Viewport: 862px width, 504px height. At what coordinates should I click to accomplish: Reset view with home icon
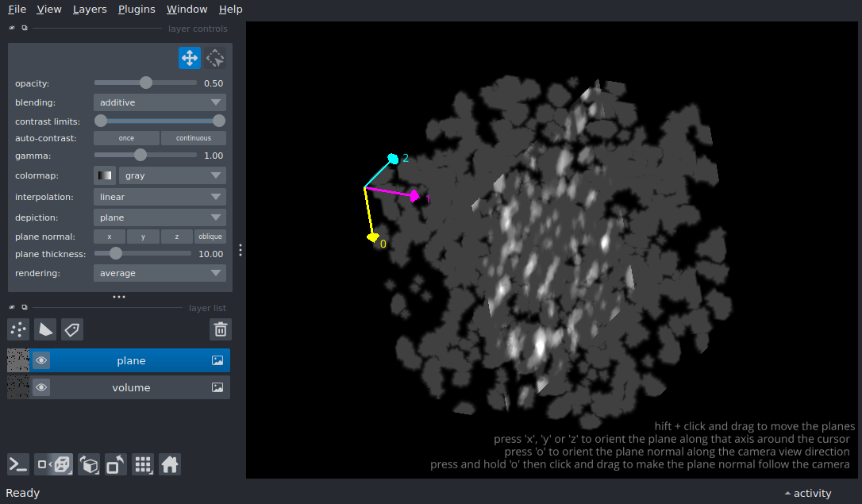(170, 464)
